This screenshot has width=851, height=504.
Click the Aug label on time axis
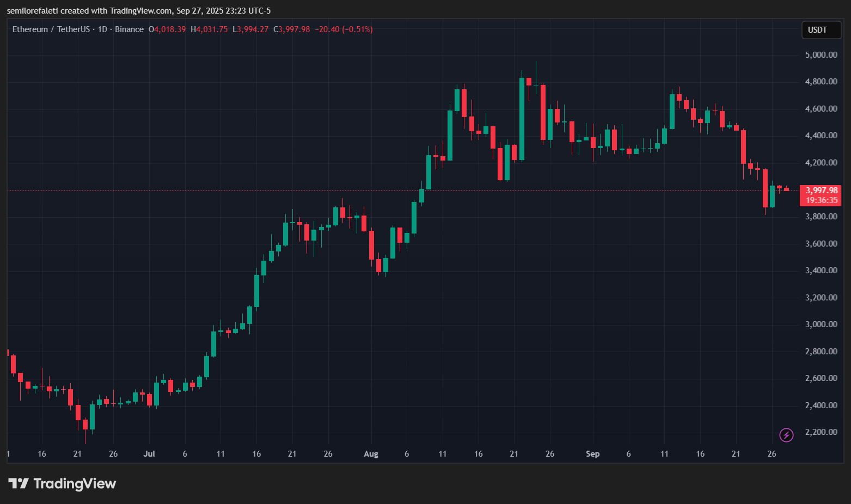tap(371, 454)
